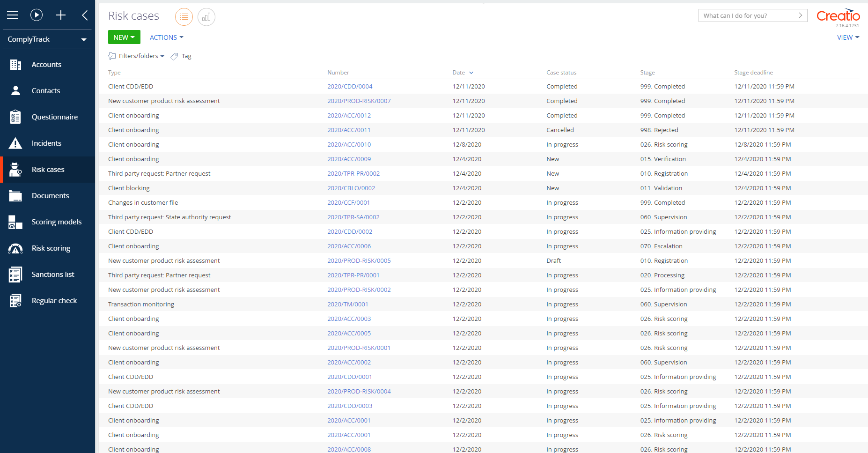
Task: Switch to list view icon
Action: coord(184,17)
